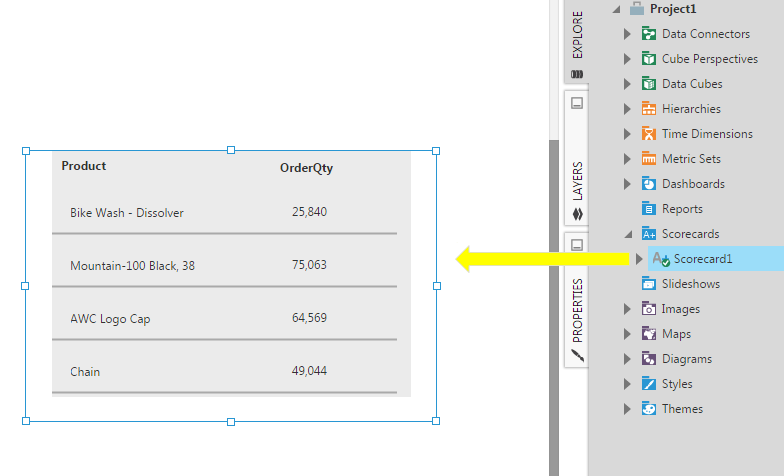This screenshot has width=784, height=476.
Task: Expand the Maps folder arrow
Action: click(627, 334)
